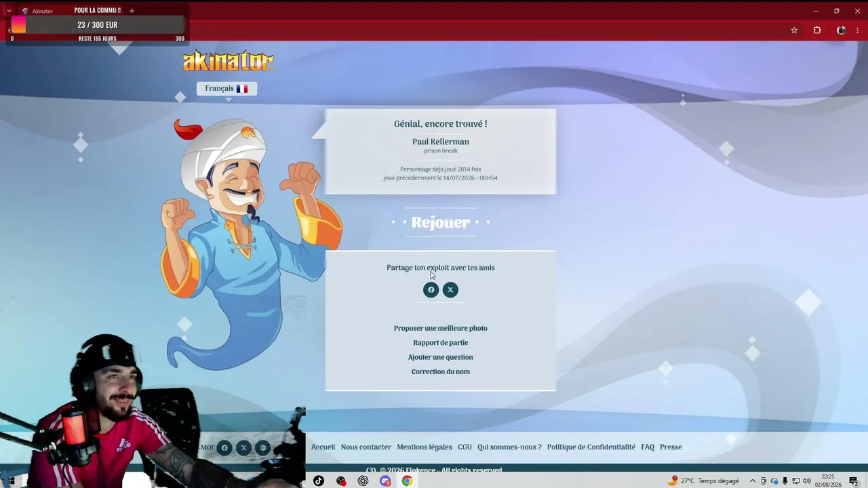Open microphone tray icon
This screenshot has width=868, height=488.
(785, 481)
